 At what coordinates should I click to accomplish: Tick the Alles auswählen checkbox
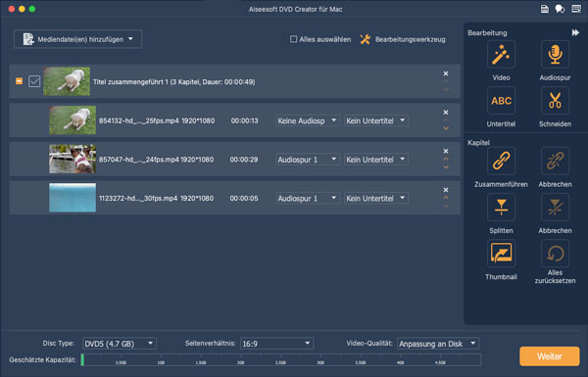[x=293, y=39]
